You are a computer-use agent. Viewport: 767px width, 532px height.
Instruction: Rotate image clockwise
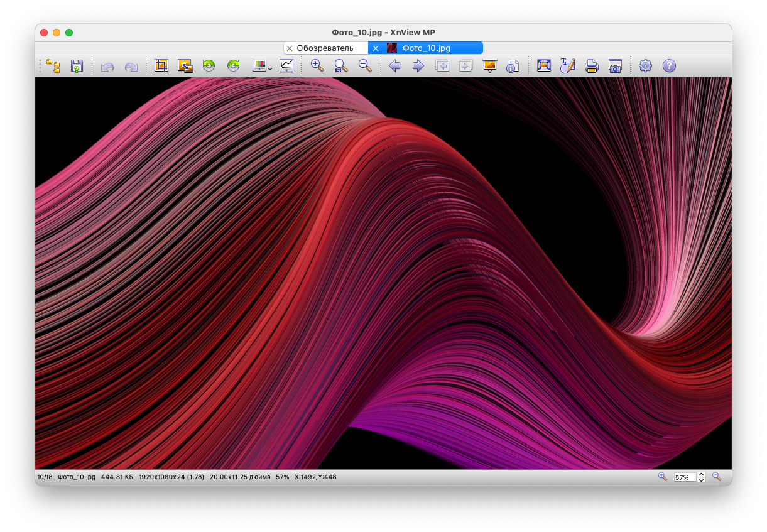pyautogui.click(x=233, y=66)
